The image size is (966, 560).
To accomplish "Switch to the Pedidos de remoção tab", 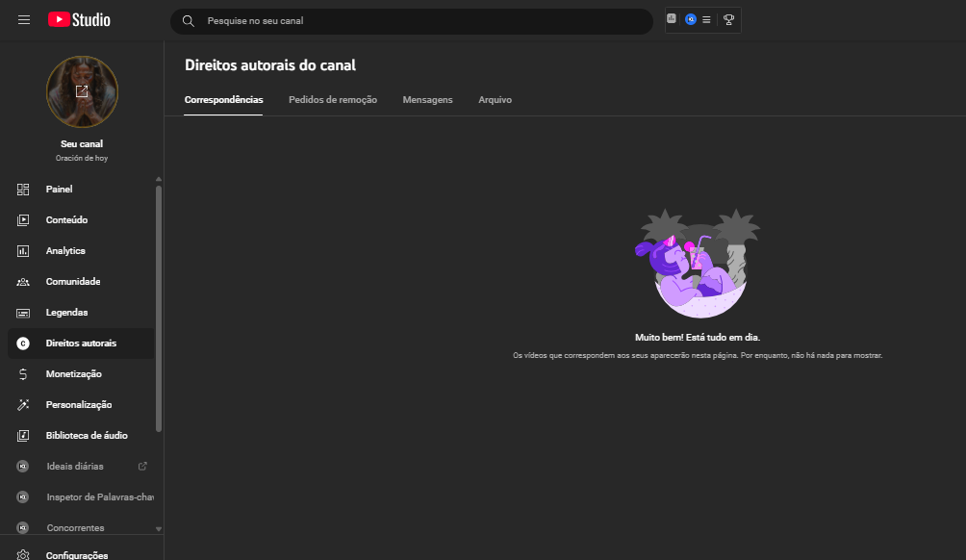I will click(x=333, y=100).
